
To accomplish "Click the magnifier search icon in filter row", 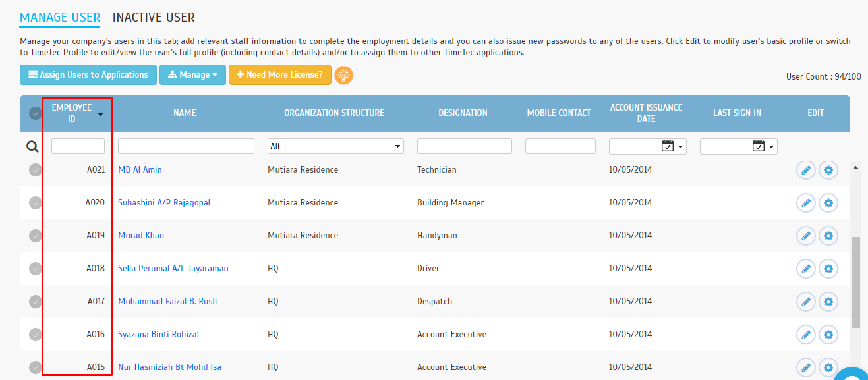I will click(32, 147).
